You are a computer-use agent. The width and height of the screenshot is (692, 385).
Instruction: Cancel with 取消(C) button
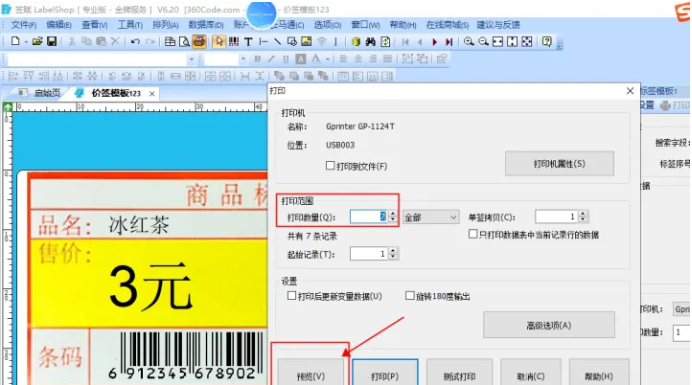pyautogui.click(x=530, y=372)
